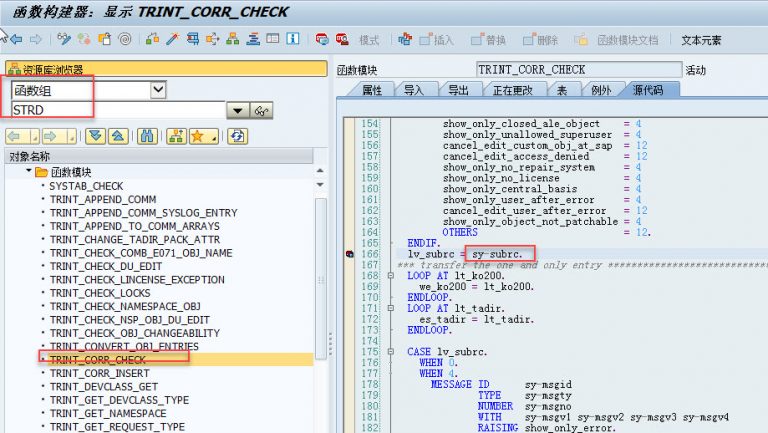
Task: Click the Find binoculars icon in browser
Action: [x=146, y=136]
